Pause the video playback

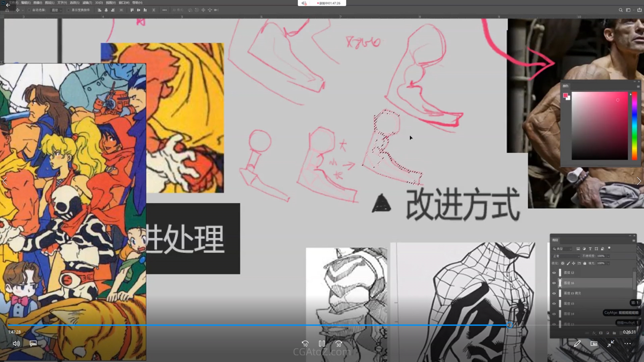322,344
